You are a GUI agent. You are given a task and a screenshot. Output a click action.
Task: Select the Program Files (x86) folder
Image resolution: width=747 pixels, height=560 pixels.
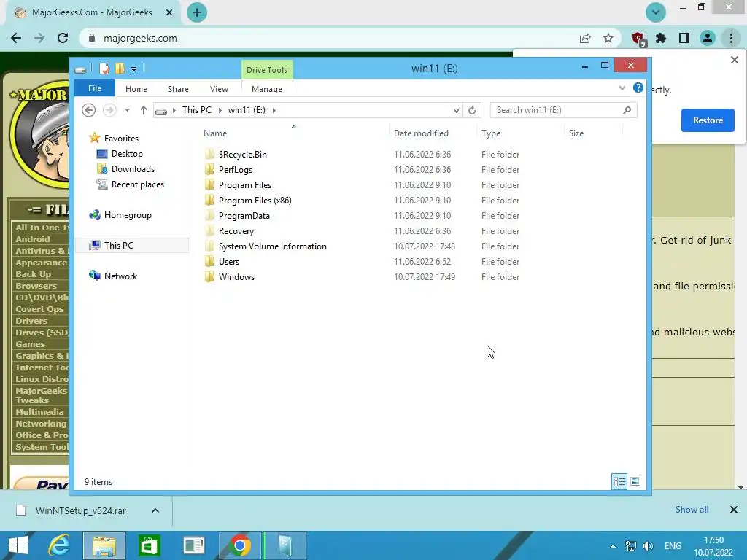click(x=255, y=200)
